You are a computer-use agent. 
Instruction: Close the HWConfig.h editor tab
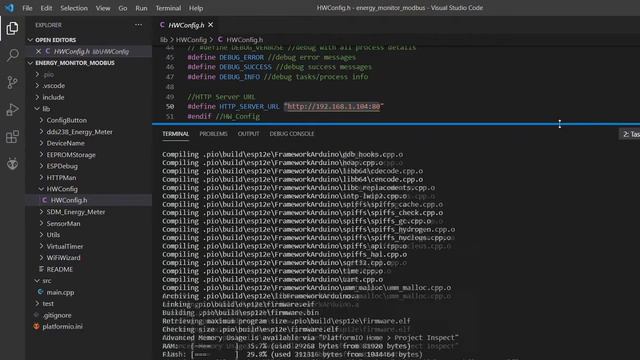click(x=211, y=25)
